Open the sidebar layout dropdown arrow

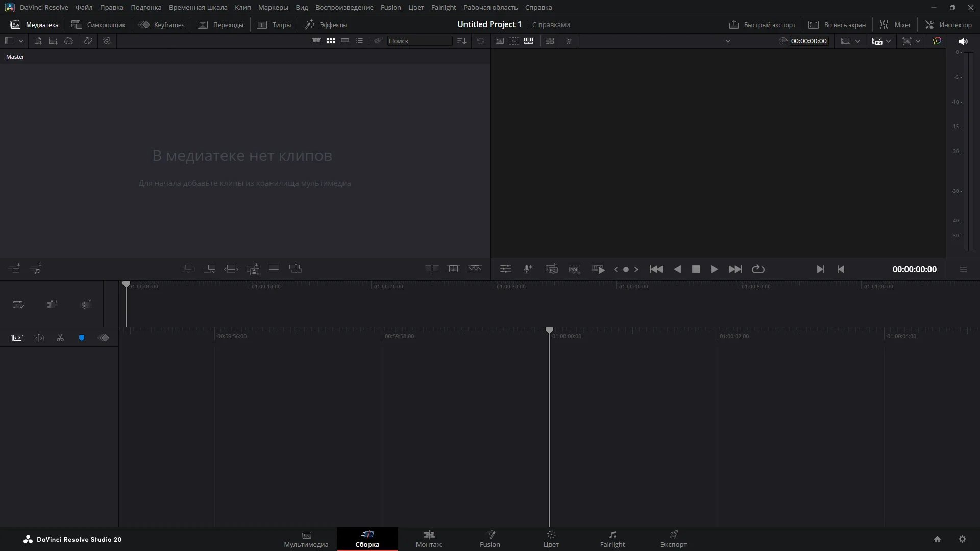[21, 41]
